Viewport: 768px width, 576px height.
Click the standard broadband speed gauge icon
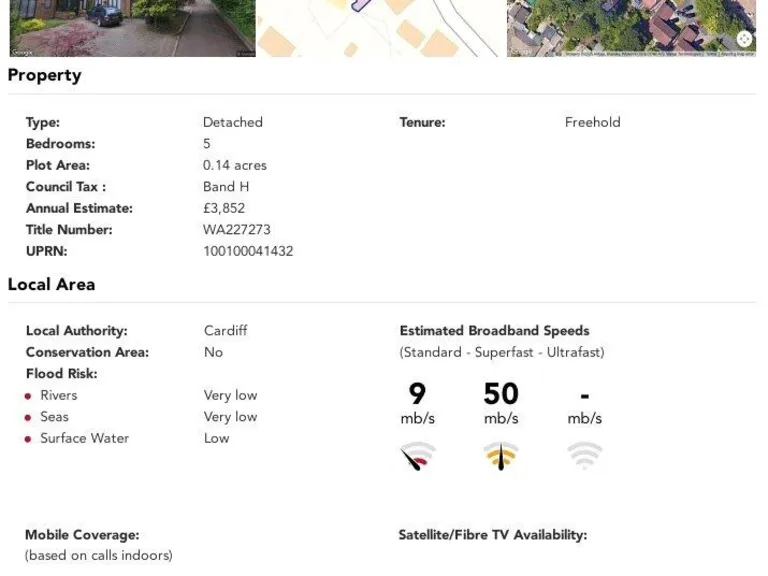(418, 457)
